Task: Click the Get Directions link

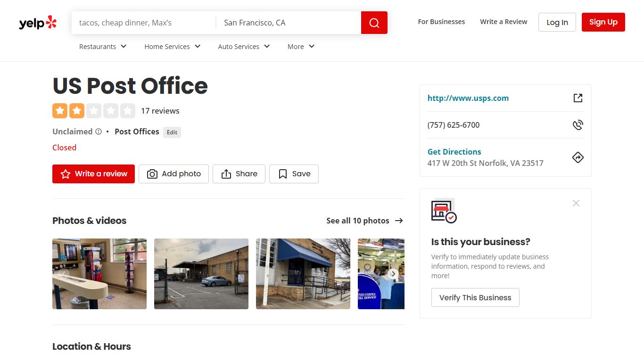Action: click(x=454, y=152)
